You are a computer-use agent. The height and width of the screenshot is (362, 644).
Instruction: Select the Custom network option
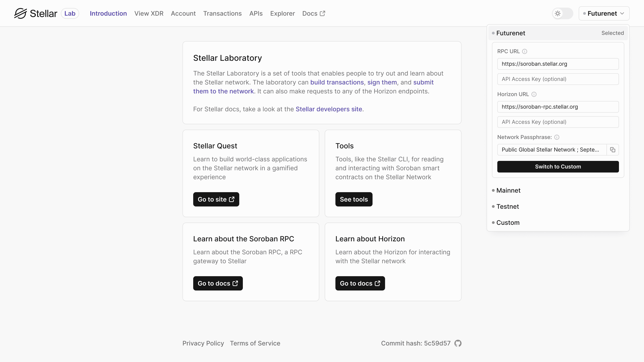(558, 223)
